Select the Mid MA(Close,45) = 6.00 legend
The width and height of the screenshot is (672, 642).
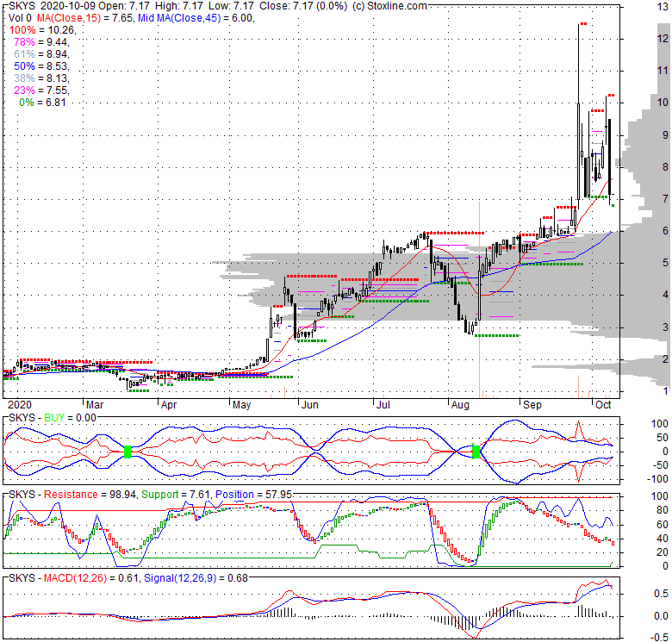196,18
